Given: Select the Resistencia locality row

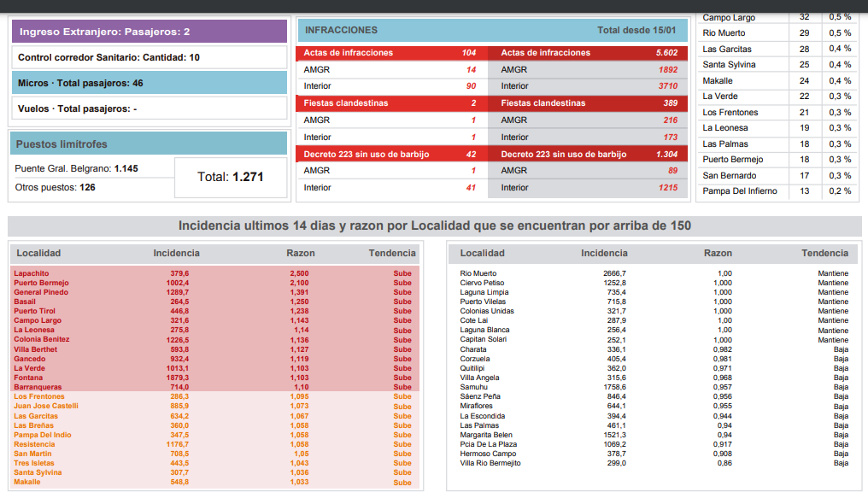Looking at the screenshot, I should coord(215,444).
